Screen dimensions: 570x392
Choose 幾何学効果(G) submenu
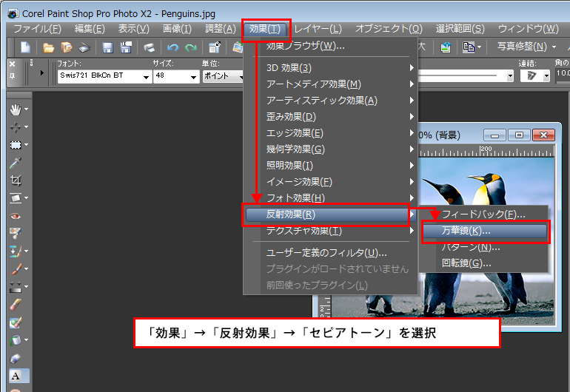331,149
